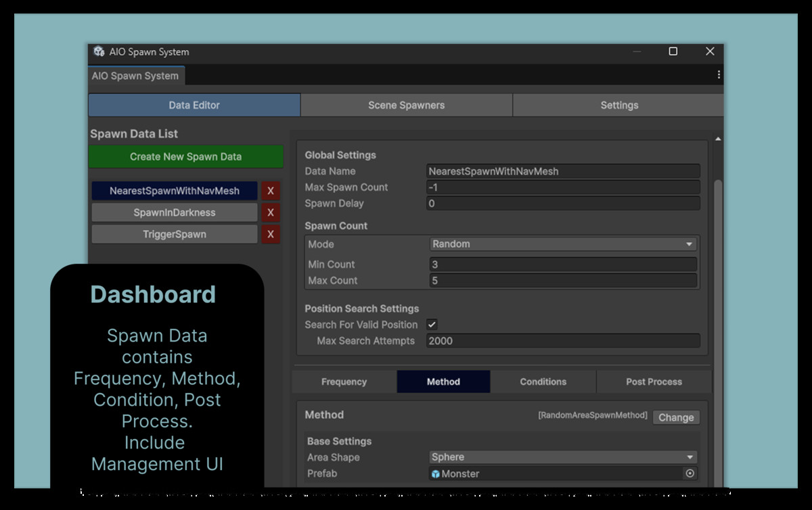
Task: Click the Spawn Data List heading
Action: (x=134, y=134)
